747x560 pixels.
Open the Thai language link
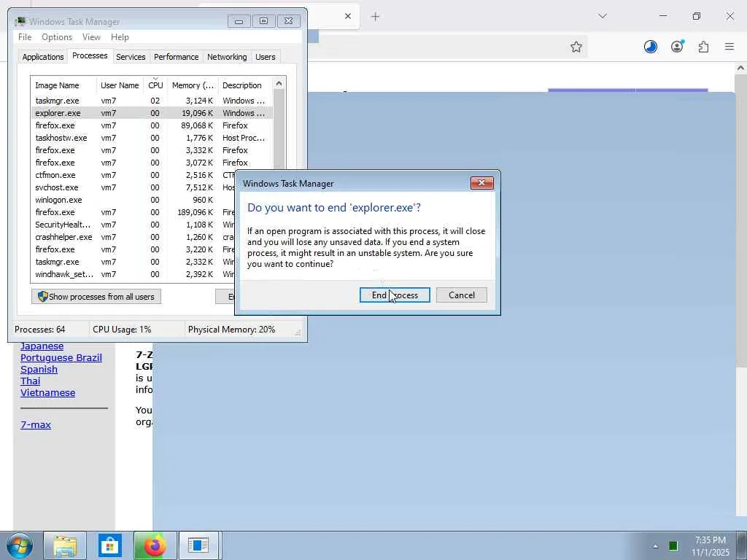click(31, 381)
